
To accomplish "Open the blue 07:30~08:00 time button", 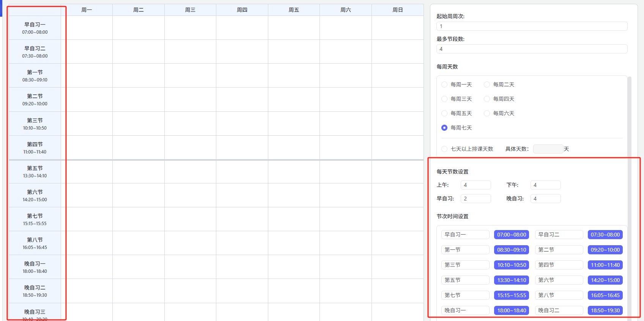I will click(605, 235).
